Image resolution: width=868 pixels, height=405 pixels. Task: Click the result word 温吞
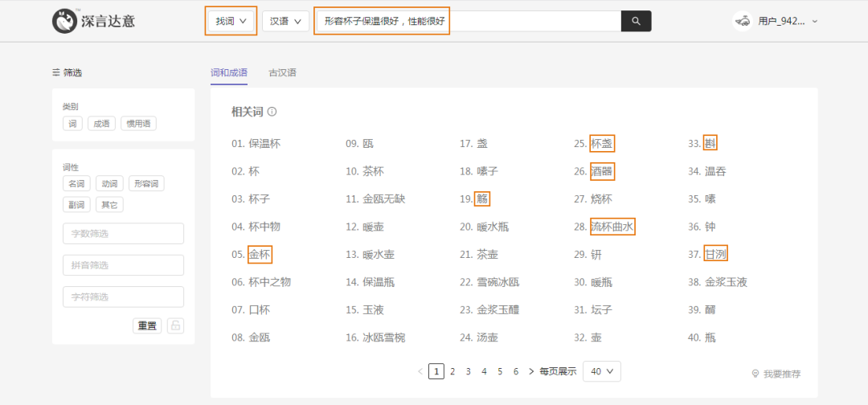[715, 171]
